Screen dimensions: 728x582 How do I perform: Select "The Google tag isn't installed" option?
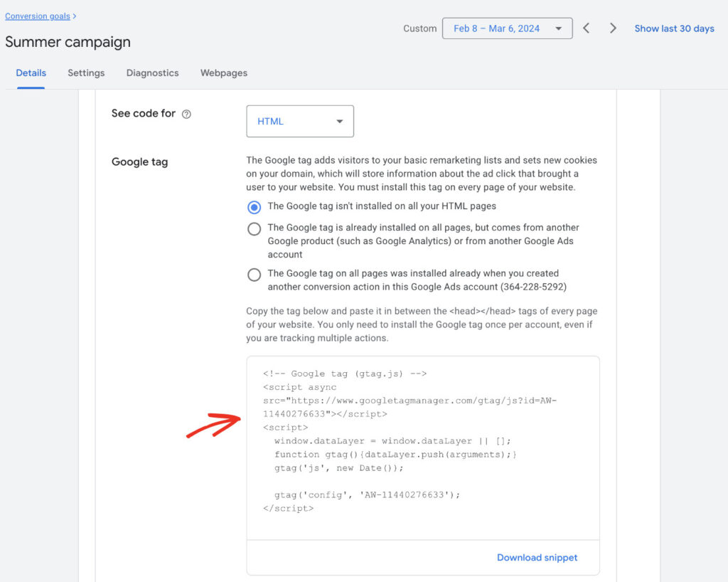[255, 207]
